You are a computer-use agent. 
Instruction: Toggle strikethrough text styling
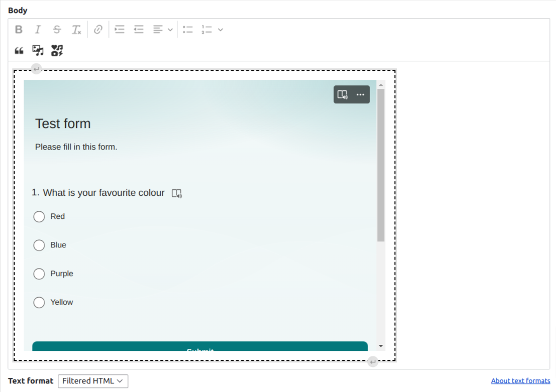57,29
